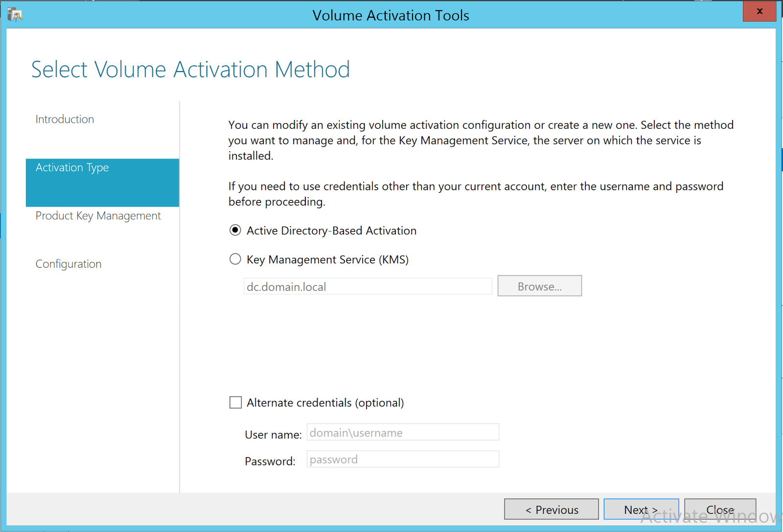The width and height of the screenshot is (783, 532).
Task: Enable the Alternate credentials checkbox
Action: click(235, 402)
